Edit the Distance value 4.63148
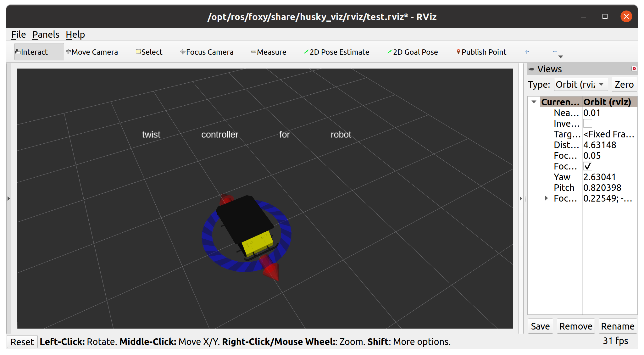Image resolution: width=644 pixels, height=355 pixels. pyautogui.click(x=610, y=145)
